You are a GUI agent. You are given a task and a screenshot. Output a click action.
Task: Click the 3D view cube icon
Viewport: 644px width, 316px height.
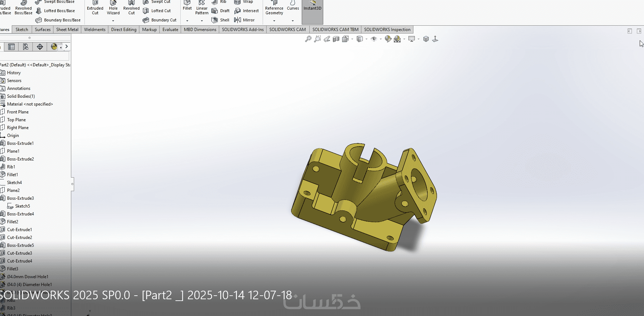pos(426,39)
